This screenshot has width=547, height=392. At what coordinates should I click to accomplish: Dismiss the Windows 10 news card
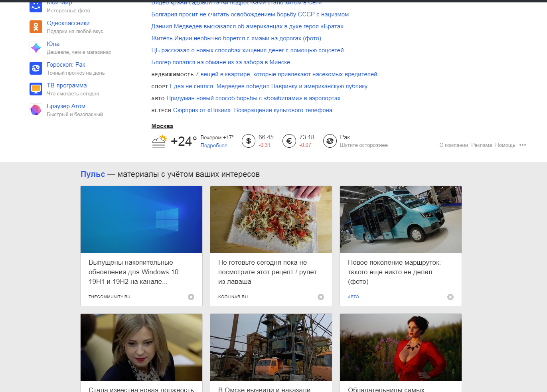coord(191,297)
